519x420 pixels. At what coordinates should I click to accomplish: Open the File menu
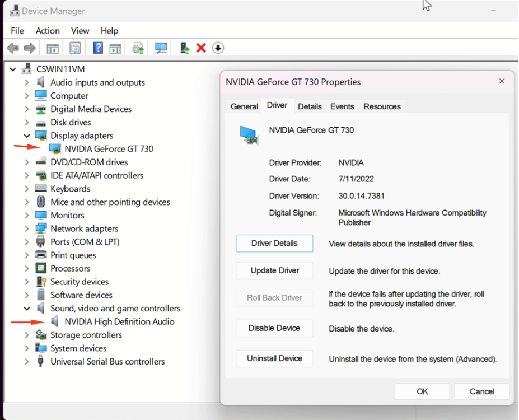click(17, 31)
